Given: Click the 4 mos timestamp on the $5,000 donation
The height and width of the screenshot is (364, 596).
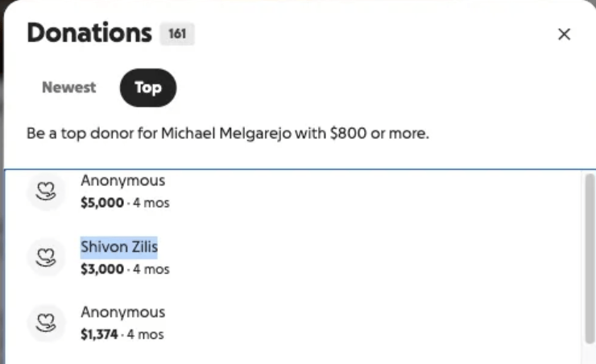Looking at the screenshot, I should [151, 203].
